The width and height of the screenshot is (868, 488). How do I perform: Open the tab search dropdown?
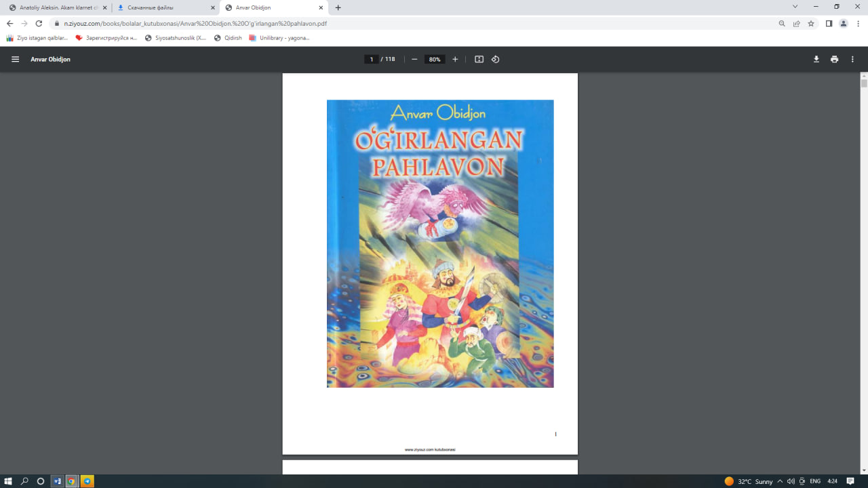click(x=795, y=7)
